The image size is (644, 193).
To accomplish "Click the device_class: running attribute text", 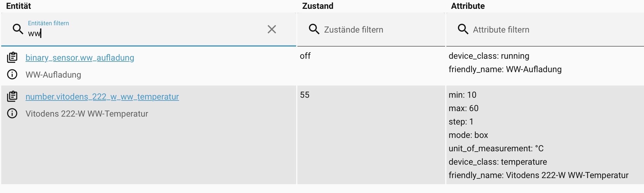I will click(x=489, y=56).
